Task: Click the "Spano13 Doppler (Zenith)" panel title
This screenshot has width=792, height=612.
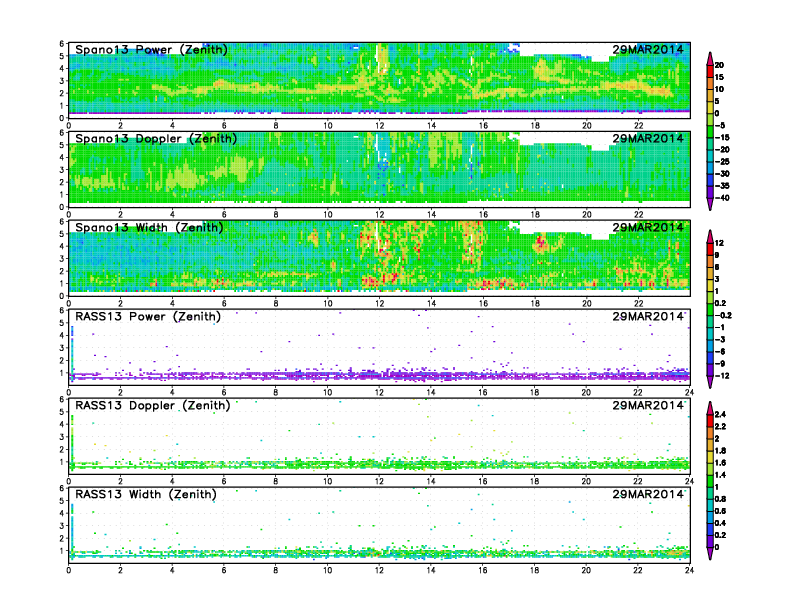Action: coord(156,139)
